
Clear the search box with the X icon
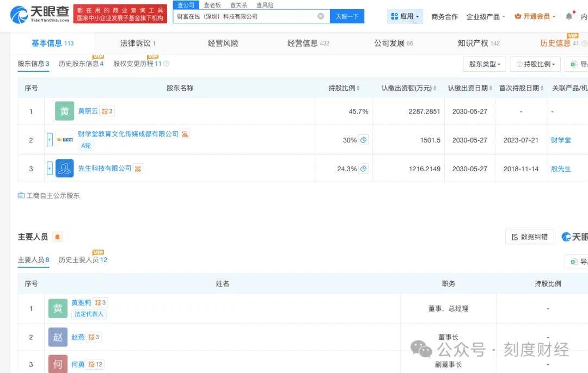321,16
